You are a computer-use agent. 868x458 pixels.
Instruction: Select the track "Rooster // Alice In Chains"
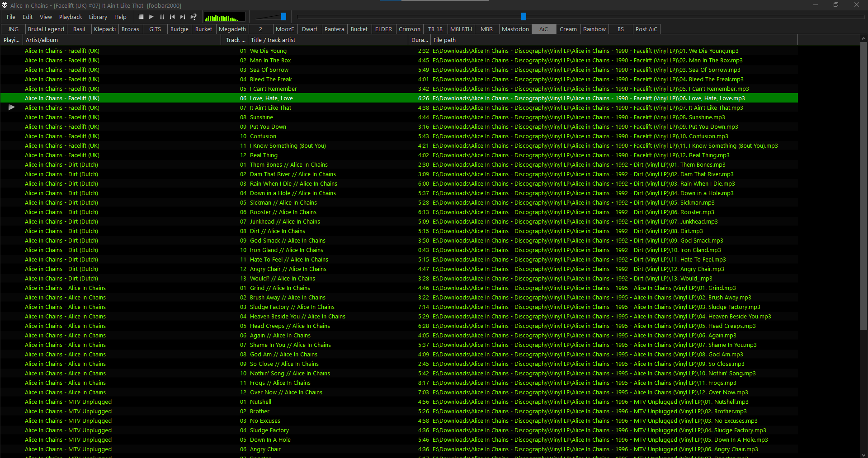399,212
